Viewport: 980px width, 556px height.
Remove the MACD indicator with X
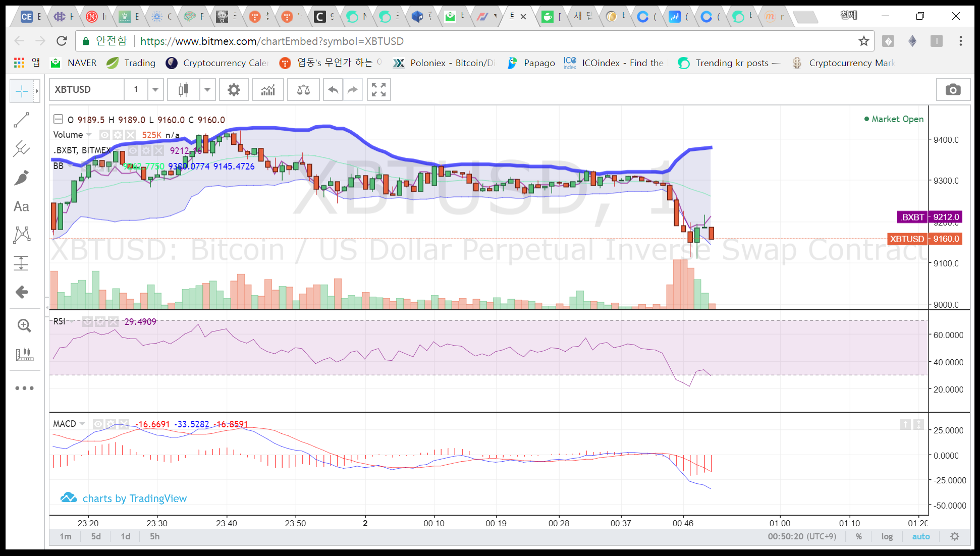(x=124, y=424)
